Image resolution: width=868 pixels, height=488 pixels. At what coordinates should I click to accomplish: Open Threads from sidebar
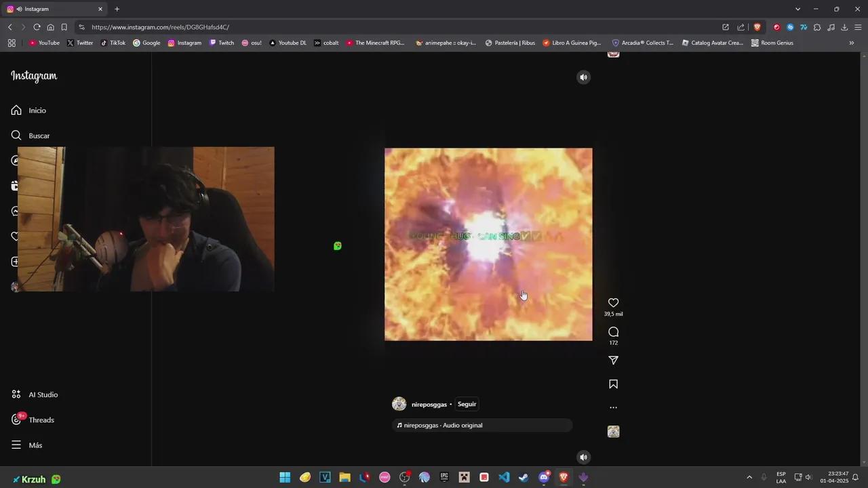coord(41,420)
